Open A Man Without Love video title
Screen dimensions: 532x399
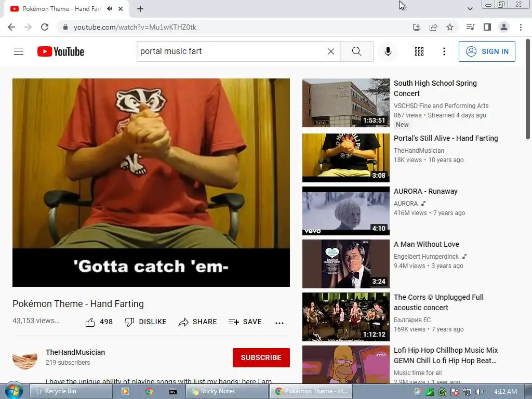pos(426,244)
